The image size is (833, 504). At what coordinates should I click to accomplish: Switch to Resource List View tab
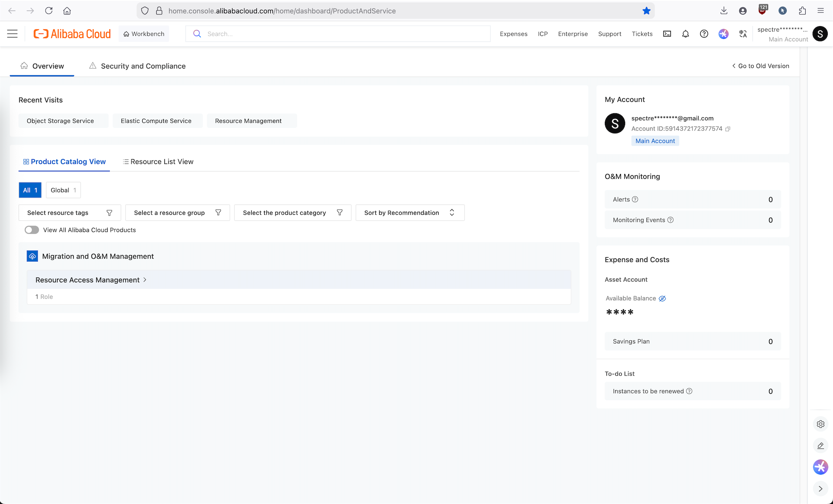tap(158, 161)
